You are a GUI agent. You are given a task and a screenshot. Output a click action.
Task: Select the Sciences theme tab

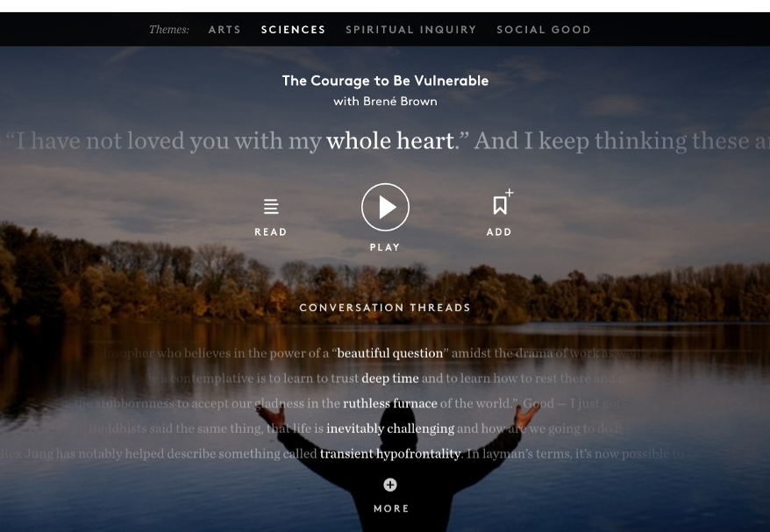point(293,30)
